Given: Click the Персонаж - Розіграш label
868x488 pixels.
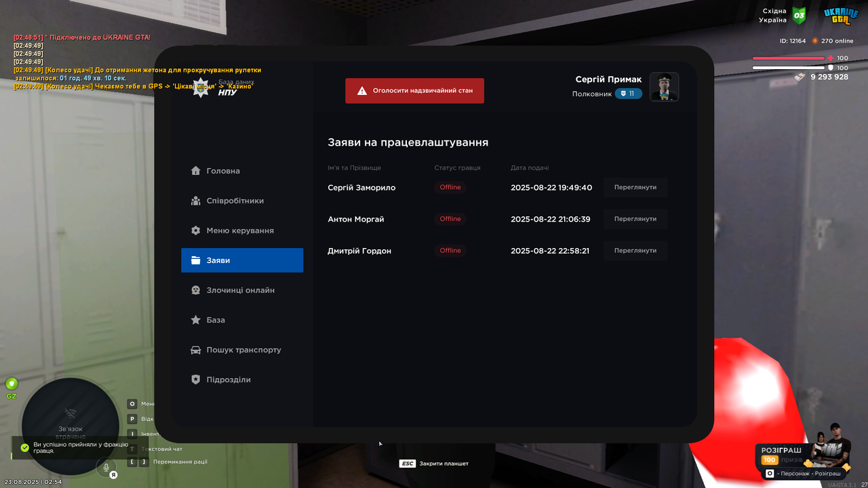Looking at the screenshot, I should 809,474.
